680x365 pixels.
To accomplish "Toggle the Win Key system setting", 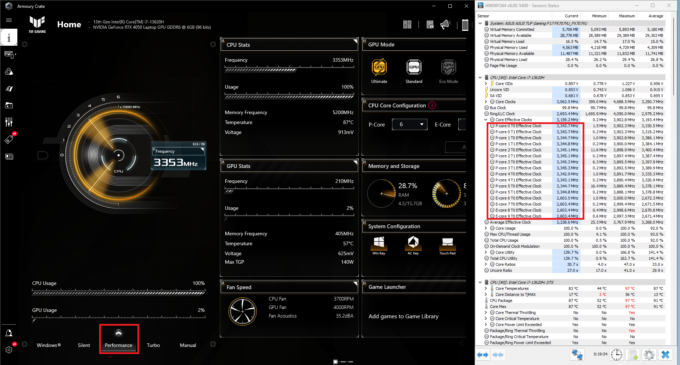I will [x=379, y=245].
